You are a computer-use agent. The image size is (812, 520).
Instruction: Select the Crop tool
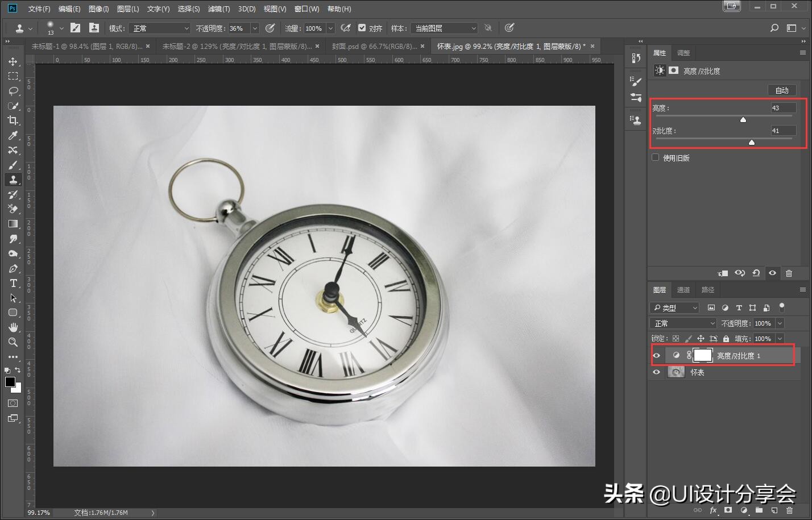click(x=13, y=120)
